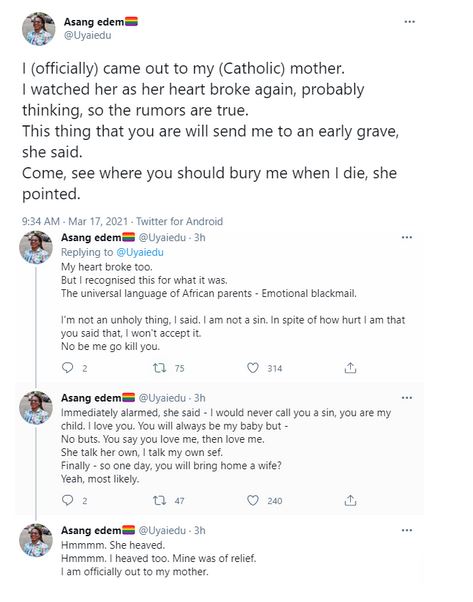Open more menu on 'My heart broke too' reply
The image size is (473, 602).
click(407, 237)
